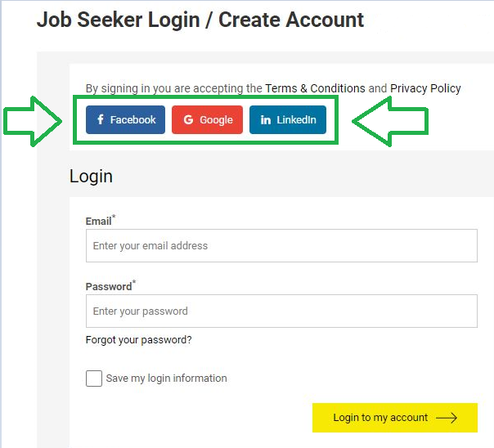494x448 pixels.
Task: Click the LinkedIn "in" logo icon
Action: coord(266,120)
